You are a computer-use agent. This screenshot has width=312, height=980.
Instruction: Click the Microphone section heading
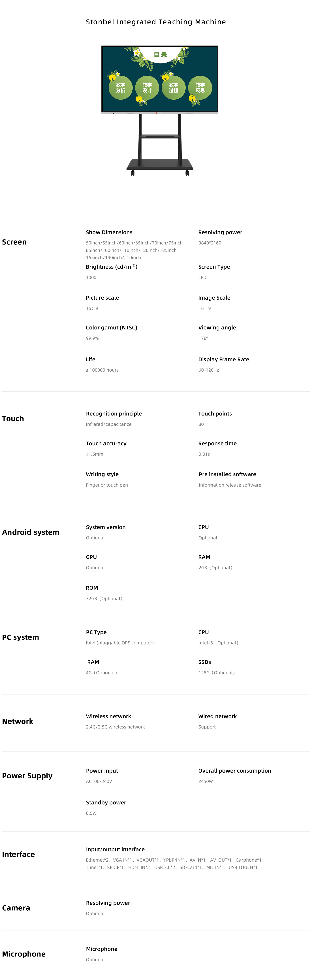click(x=24, y=954)
